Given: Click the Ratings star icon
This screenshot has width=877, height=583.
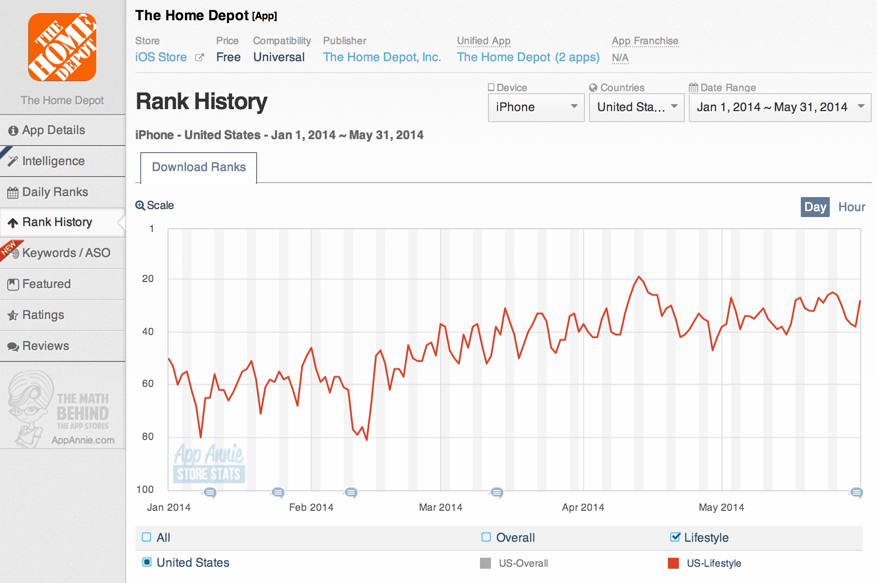Looking at the screenshot, I should pos(13,316).
